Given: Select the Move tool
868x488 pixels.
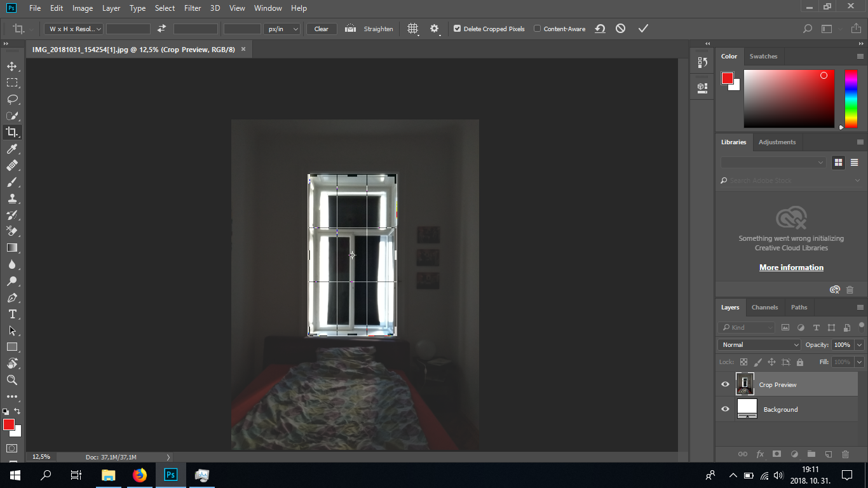Looking at the screenshot, I should pos(11,66).
